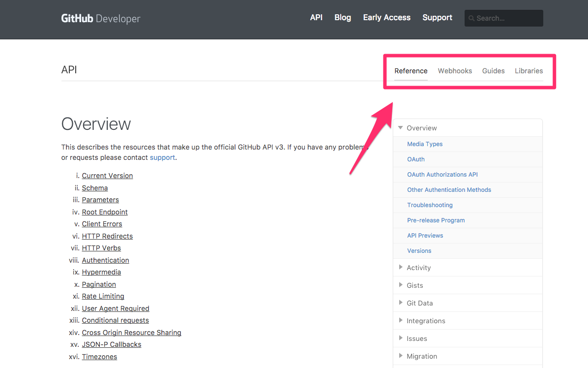Click the GitHub Developer logo
Viewport: 588px width, 368px height.
pos(100,18)
